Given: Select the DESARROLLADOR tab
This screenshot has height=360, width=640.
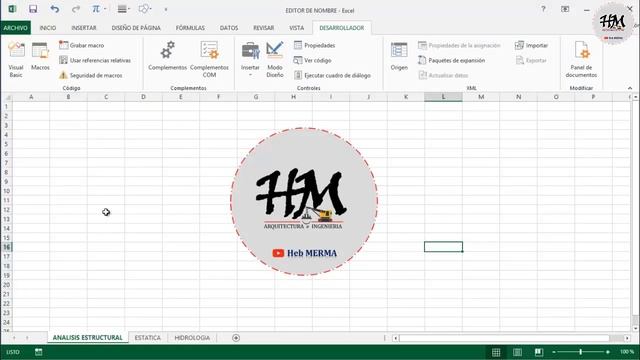Looking at the screenshot, I should (x=342, y=28).
